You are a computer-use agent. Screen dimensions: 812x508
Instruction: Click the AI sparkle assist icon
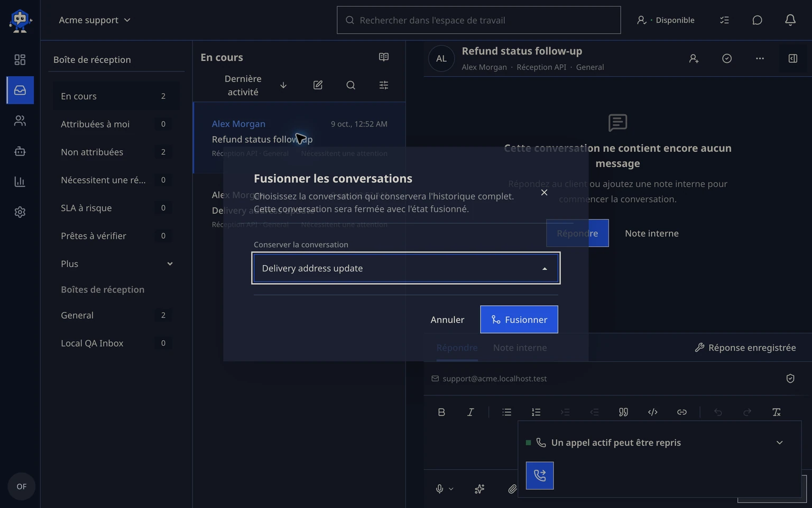[x=479, y=489]
